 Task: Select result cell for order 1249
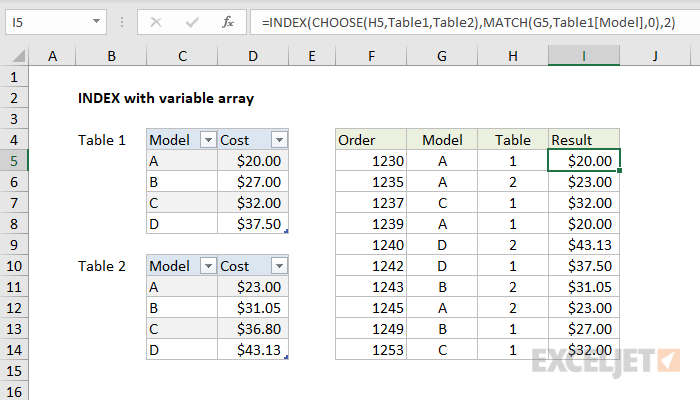click(x=584, y=329)
